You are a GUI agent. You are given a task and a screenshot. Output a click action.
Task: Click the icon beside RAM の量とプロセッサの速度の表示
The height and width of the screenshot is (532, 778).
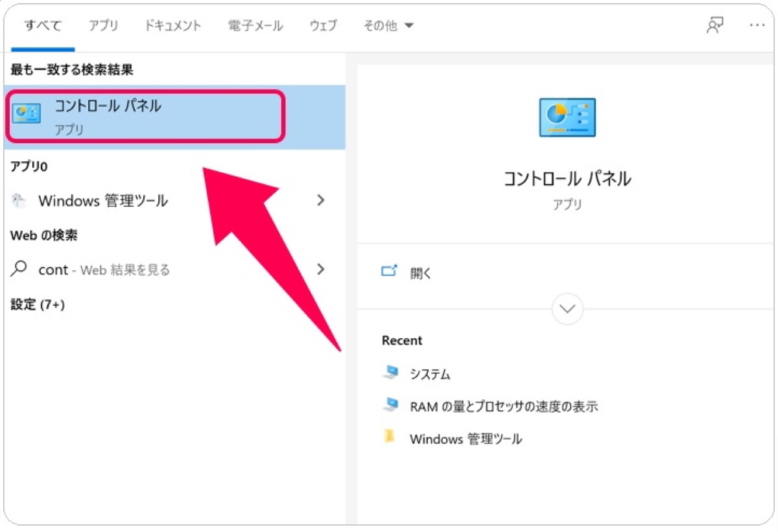pyautogui.click(x=390, y=405)
